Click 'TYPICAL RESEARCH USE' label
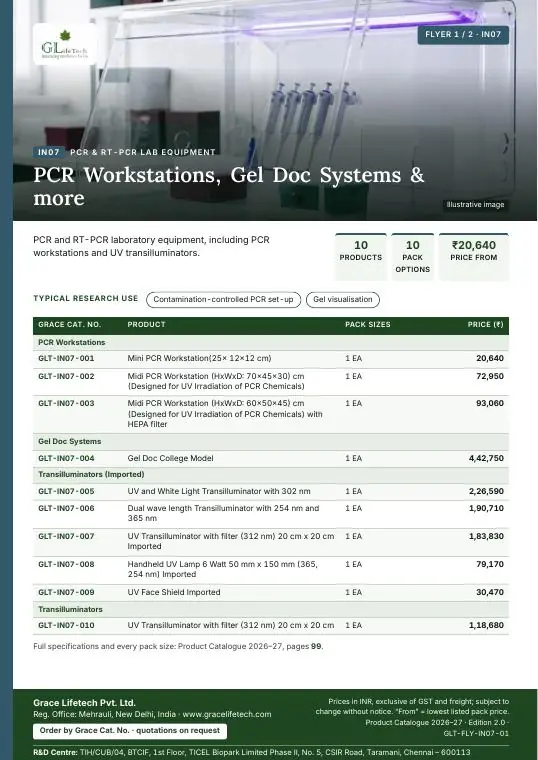Screen dimensions: 538x760 coord(85,299)
